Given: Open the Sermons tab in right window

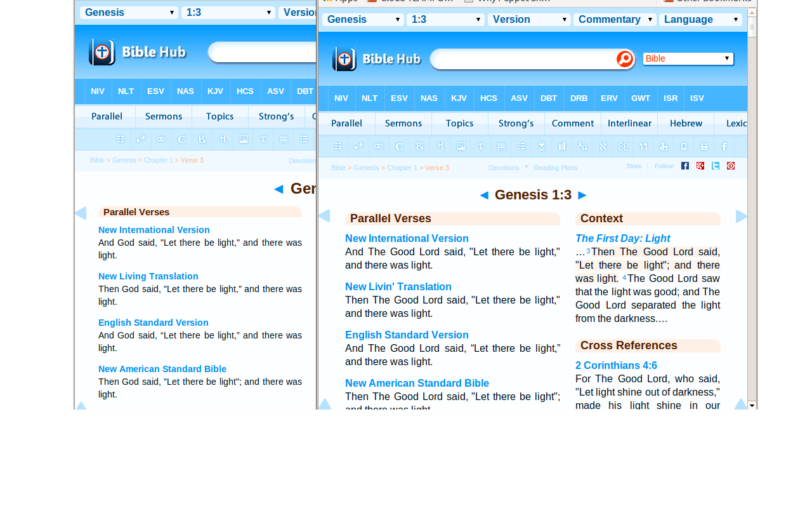Looking at the screenshot, I should click(x=403, y=123).
